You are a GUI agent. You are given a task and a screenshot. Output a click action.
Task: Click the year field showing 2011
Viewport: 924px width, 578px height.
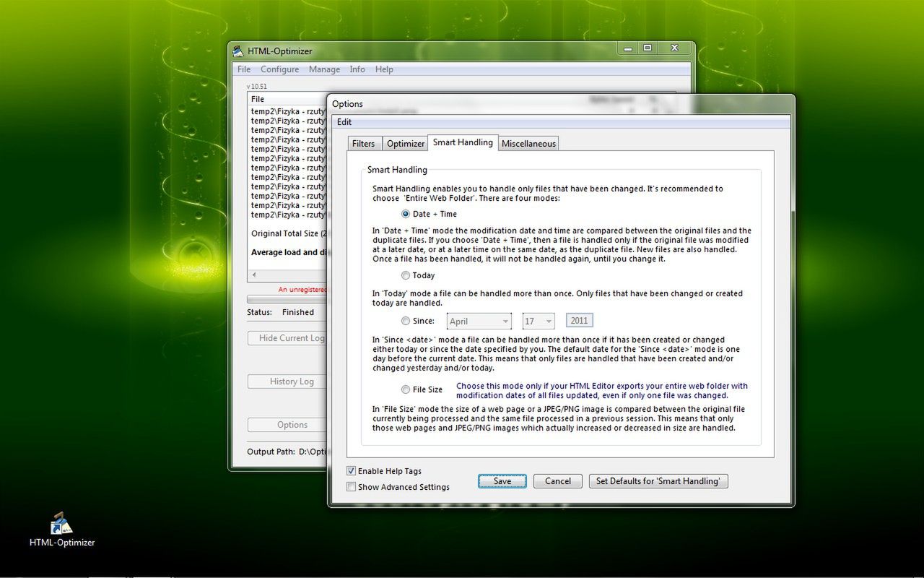tap(580, 321)
